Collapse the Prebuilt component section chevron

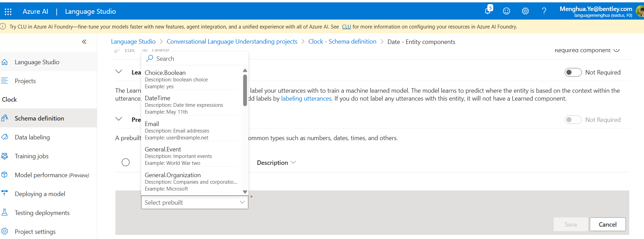[119, 119]
